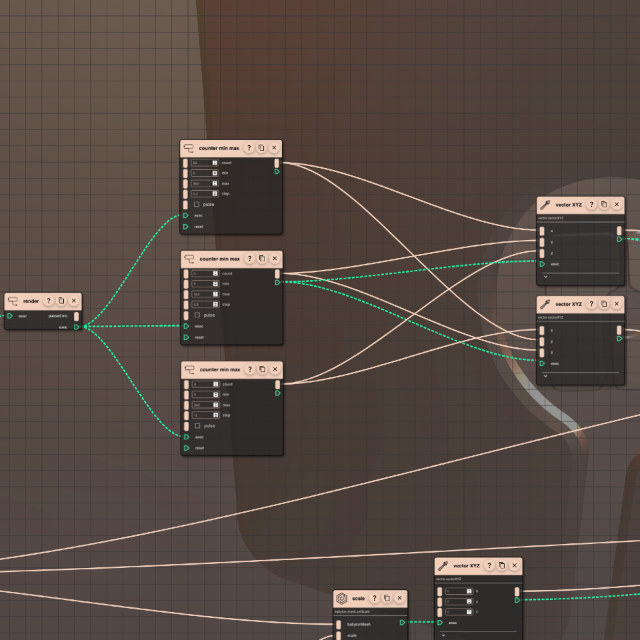Click the render node's title icon
The height and width of the screenshot is (640, 640).
click(13, 301)
